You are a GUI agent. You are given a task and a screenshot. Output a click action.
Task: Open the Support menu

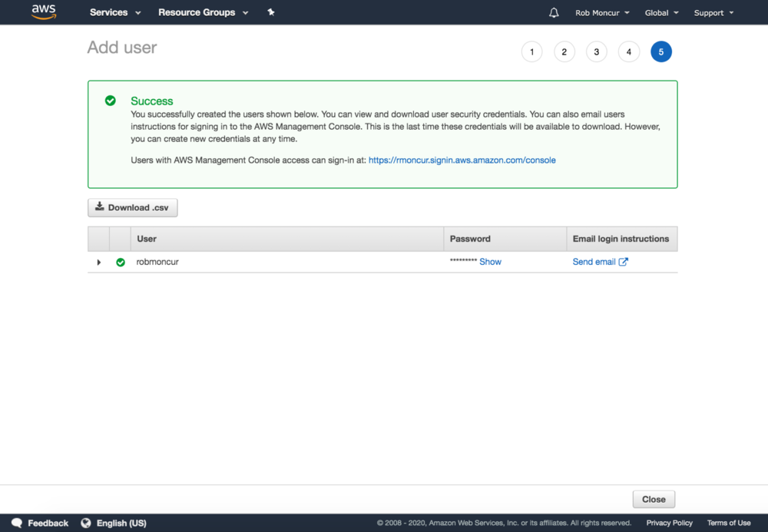click(x=713, y=13)
